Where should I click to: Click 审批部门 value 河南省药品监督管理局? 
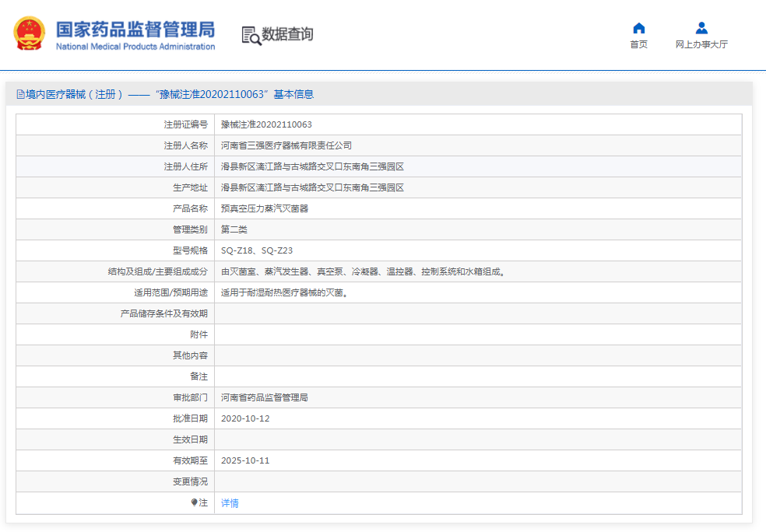264,397
